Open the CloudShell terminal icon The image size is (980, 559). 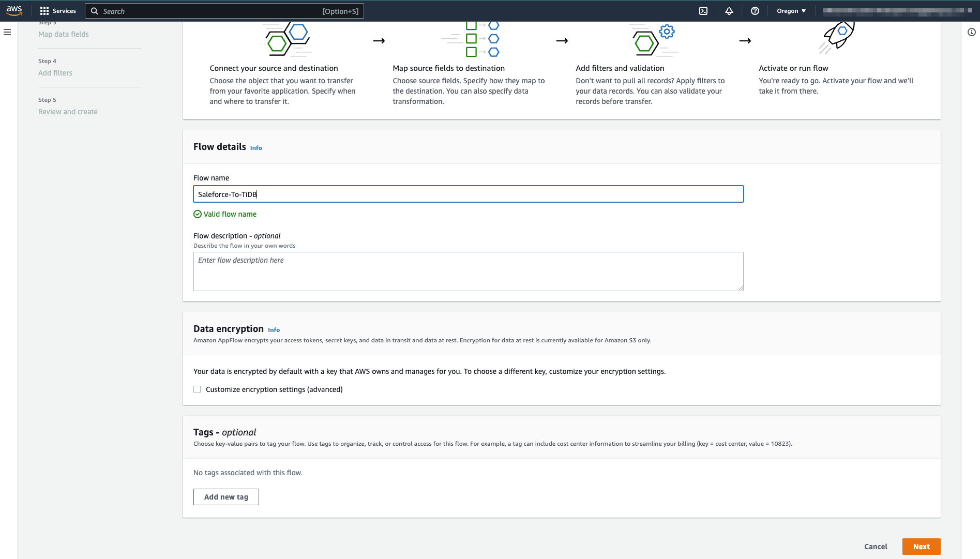[x=703, y=11]
